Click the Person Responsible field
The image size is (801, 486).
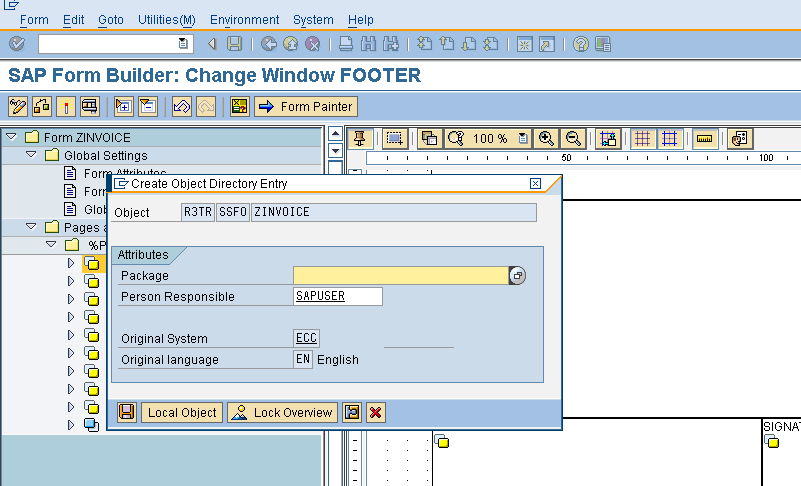tap(338, 296)
